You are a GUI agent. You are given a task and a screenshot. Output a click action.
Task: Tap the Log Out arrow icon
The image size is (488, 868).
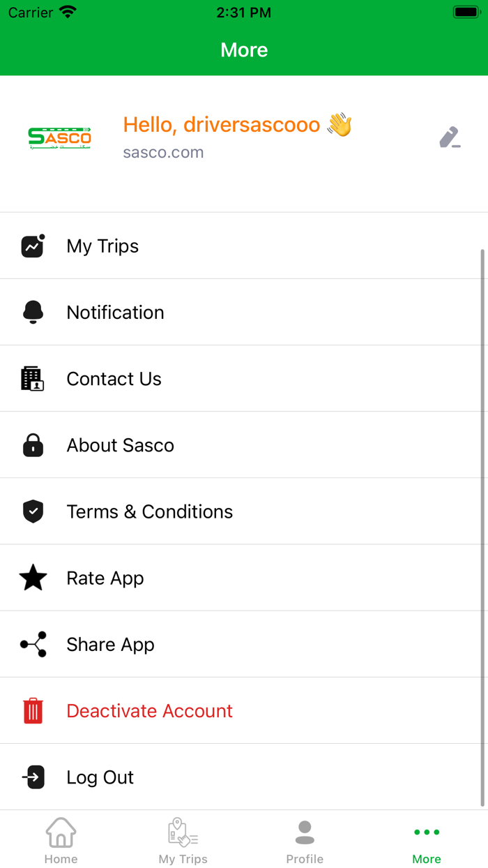pyautogui.click(x=33, y=777)
